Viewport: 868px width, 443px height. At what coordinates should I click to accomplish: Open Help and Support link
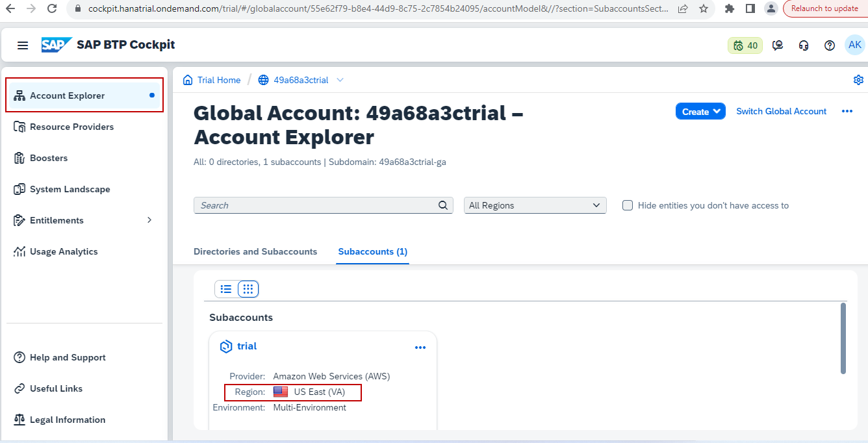[x=84, y=357]
